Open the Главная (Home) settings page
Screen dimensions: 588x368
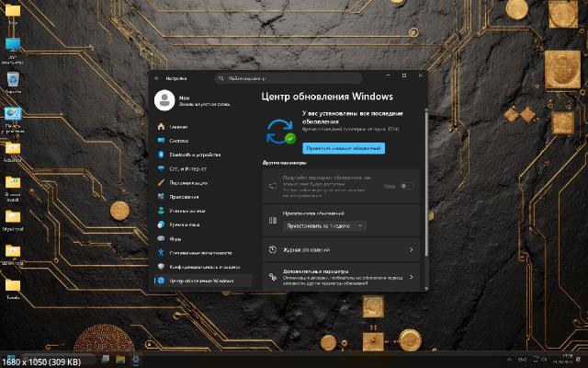click(178, 127)
